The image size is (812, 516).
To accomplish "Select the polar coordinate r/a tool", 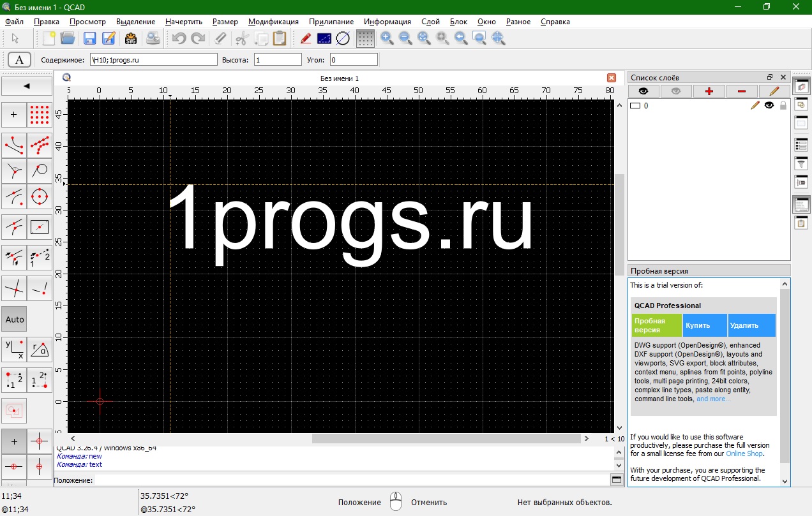I will click(40, 350).
